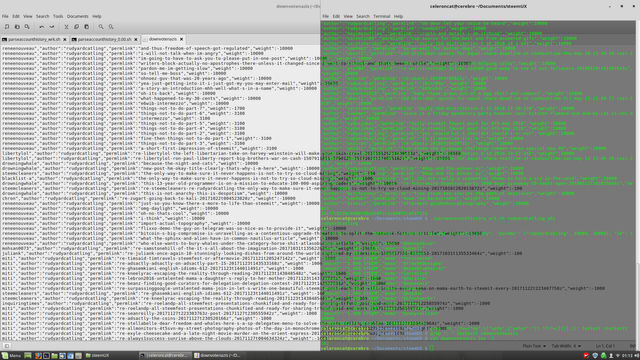Screen dimensions: 640x360
Task: Open editor File menu
Action: [x=5, y=16]
